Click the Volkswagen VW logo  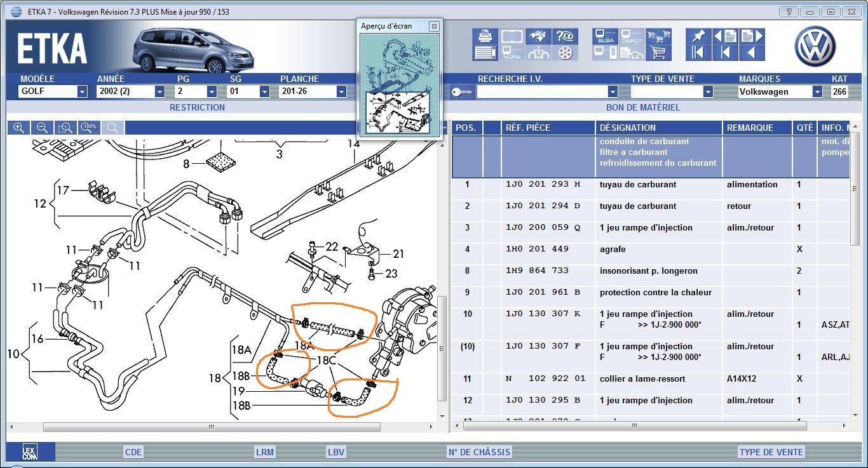tap(815, 46)
